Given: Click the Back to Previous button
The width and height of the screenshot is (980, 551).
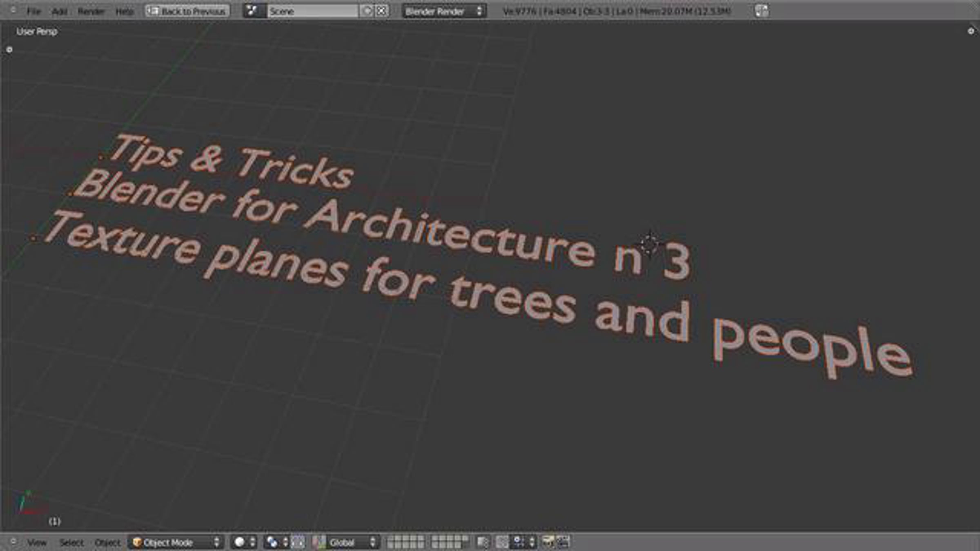Looking at the screenshot, I should click(187, 11).
